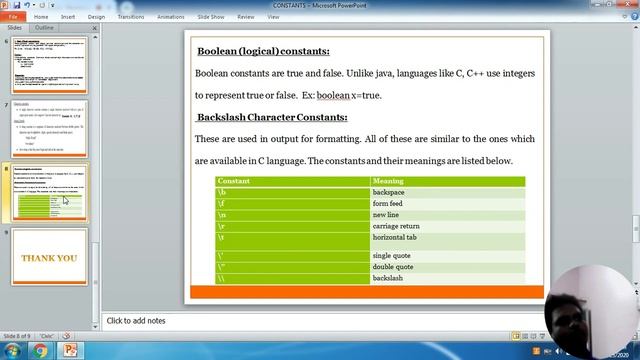Viewport: 640px width, 360px height.
Task: Click the 'Constant' table header cell
Action: pyautogui.click(x=293, y=181)
